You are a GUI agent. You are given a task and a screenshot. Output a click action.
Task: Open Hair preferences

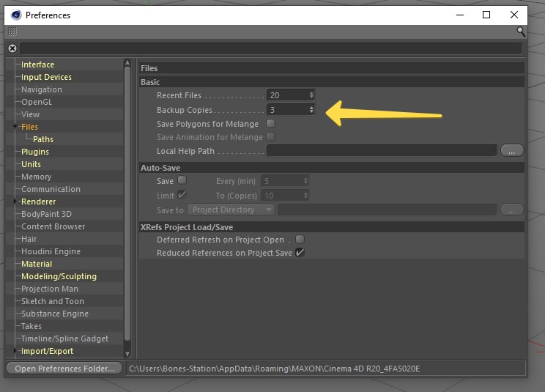coord(29,239)
